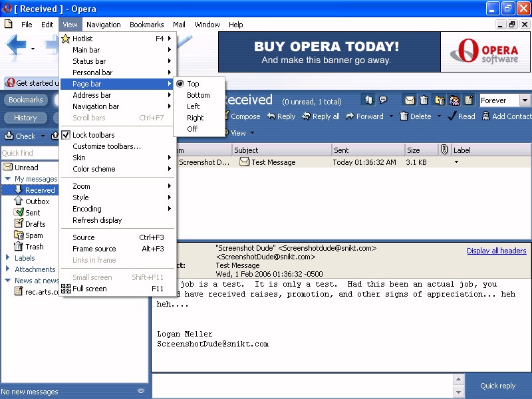Click the Display all headers link
Image resolution: width=532 pixels, height=399 pixels.
coord(496,251)
